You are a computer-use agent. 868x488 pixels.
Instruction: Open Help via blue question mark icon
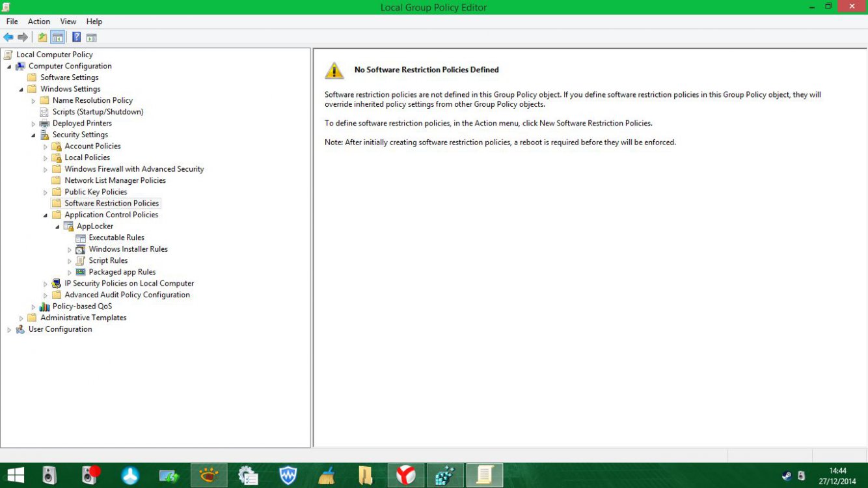click(77, 37)
